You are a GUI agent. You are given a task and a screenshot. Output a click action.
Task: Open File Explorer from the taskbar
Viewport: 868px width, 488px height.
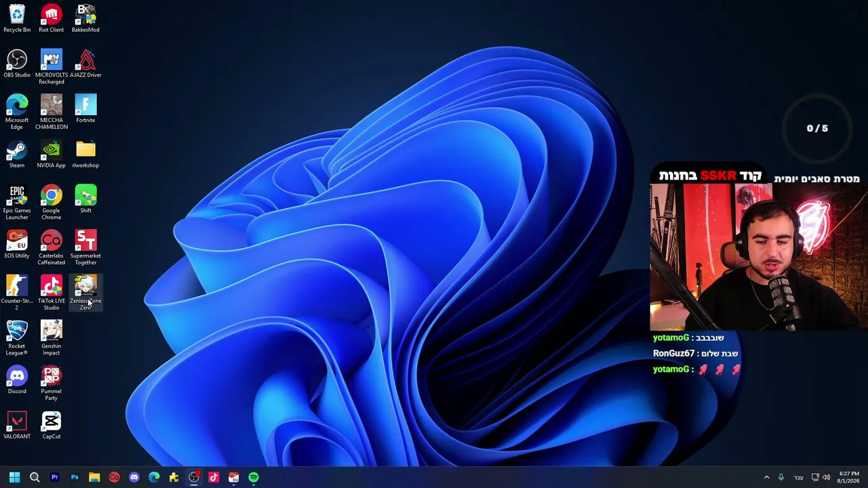(94, 477)
